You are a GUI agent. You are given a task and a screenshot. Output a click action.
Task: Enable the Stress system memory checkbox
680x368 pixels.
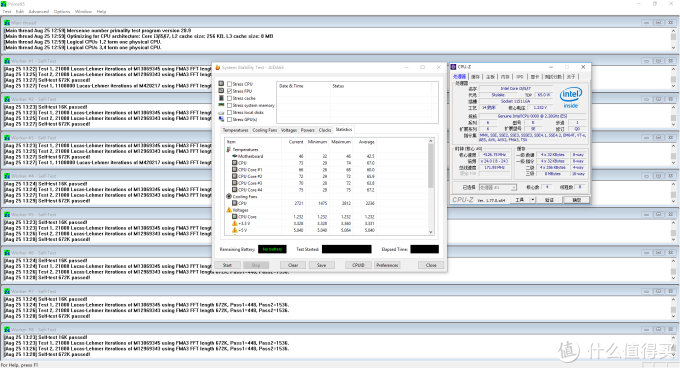tap(229, 105)
